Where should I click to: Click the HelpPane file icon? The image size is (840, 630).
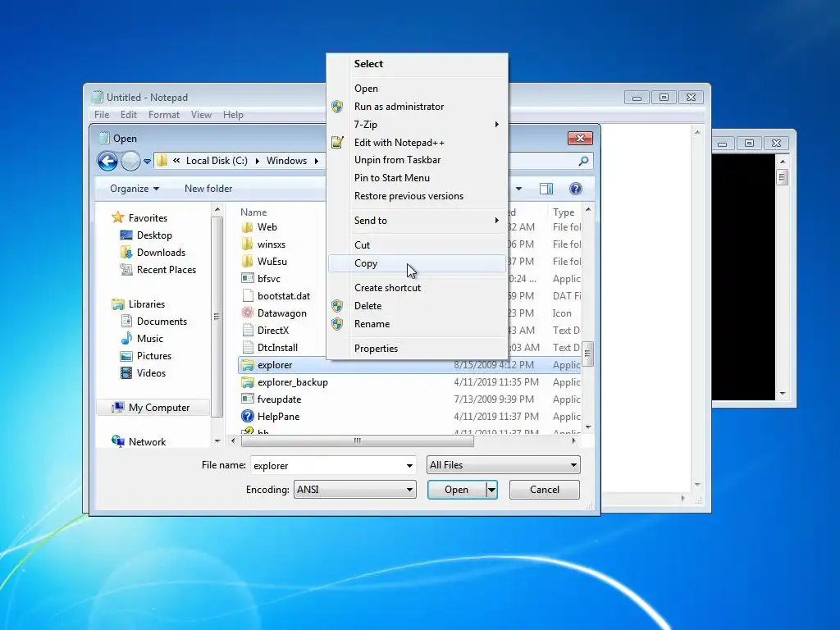(x=247, y=416)
